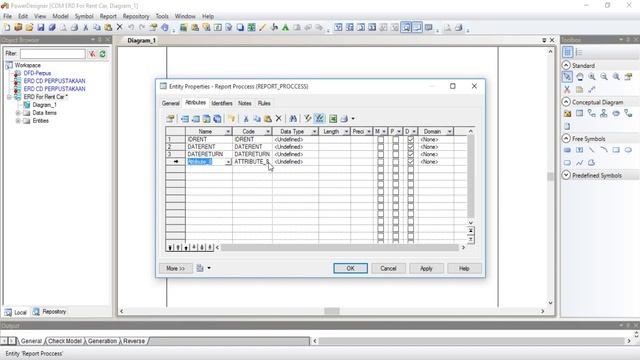640x360 pixels.
Task: Click the New model icon in main toolbar
Action: pos(7,27)
